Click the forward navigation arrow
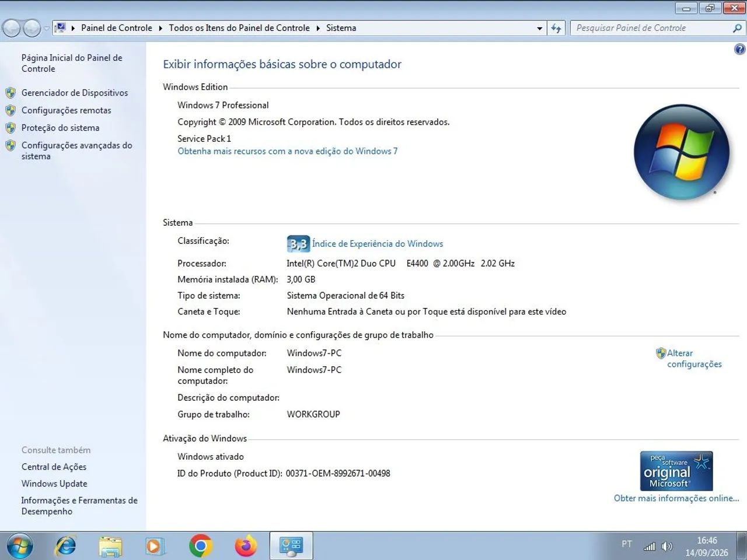747x560 pixels. (32, 27)
